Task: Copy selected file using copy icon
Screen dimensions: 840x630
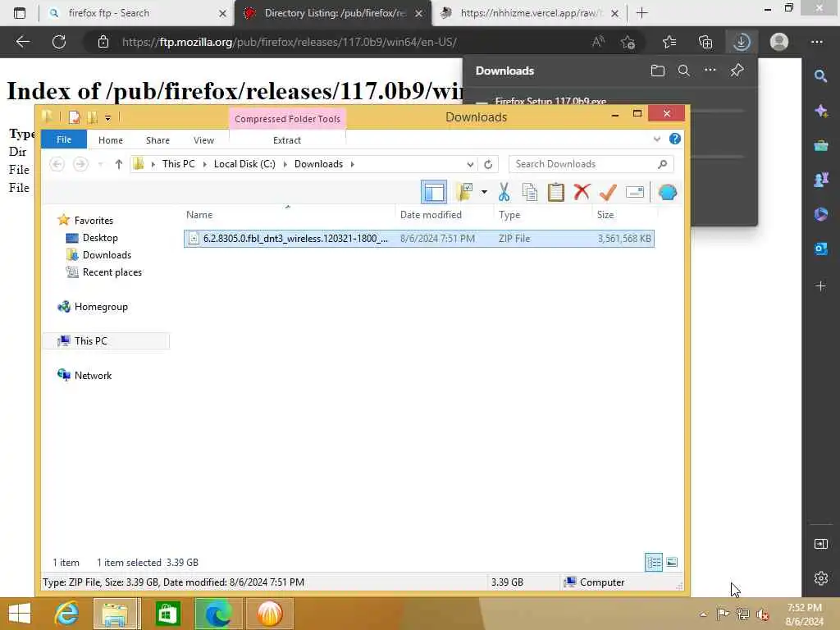Action: point(529,192)
